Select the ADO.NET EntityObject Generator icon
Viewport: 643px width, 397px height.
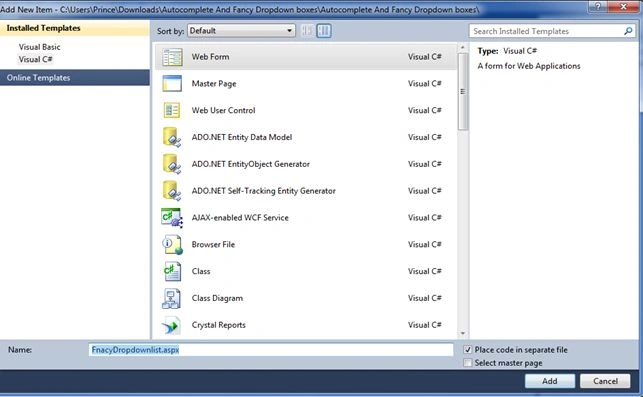[x=172, y=164]
